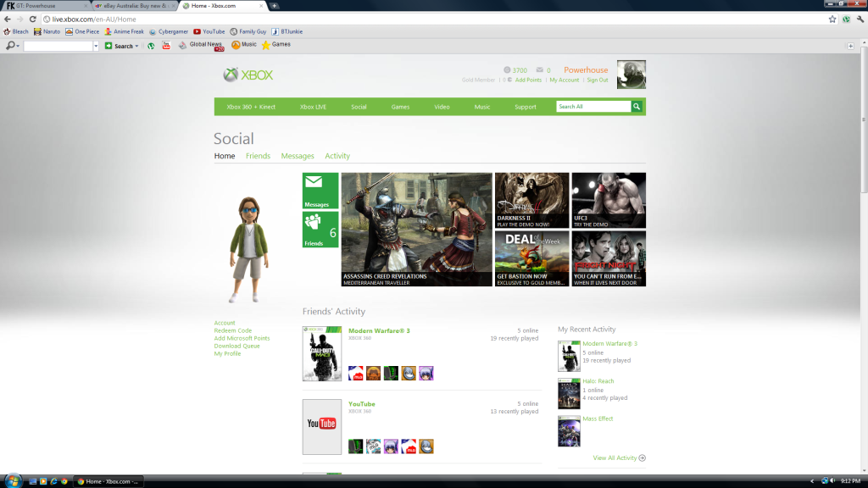868x488 pixels.
Task: Click the bookmark star in address bar
Action: (832, 19)
